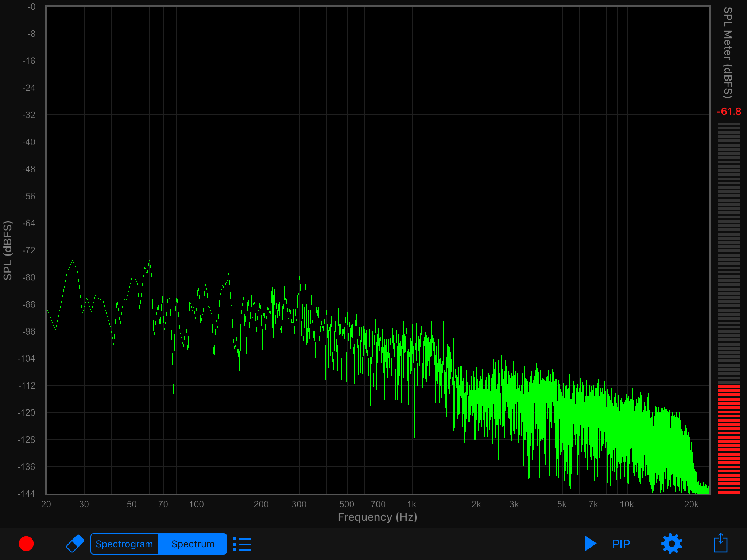The image size is (747, 560).
Task: Tap the SPL Meter (dBFS) vertical label
Action: tap(728, 53)
